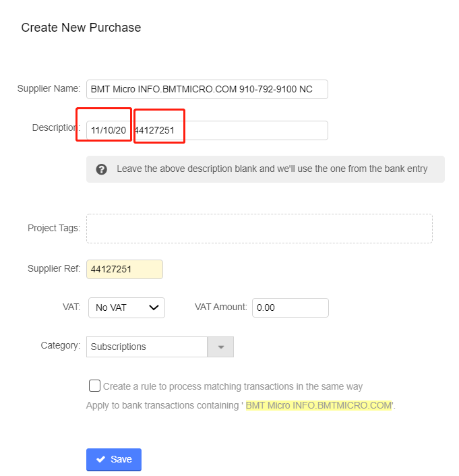
Task: Click the 'Leave the above description blank' hint
Action: 272,169
